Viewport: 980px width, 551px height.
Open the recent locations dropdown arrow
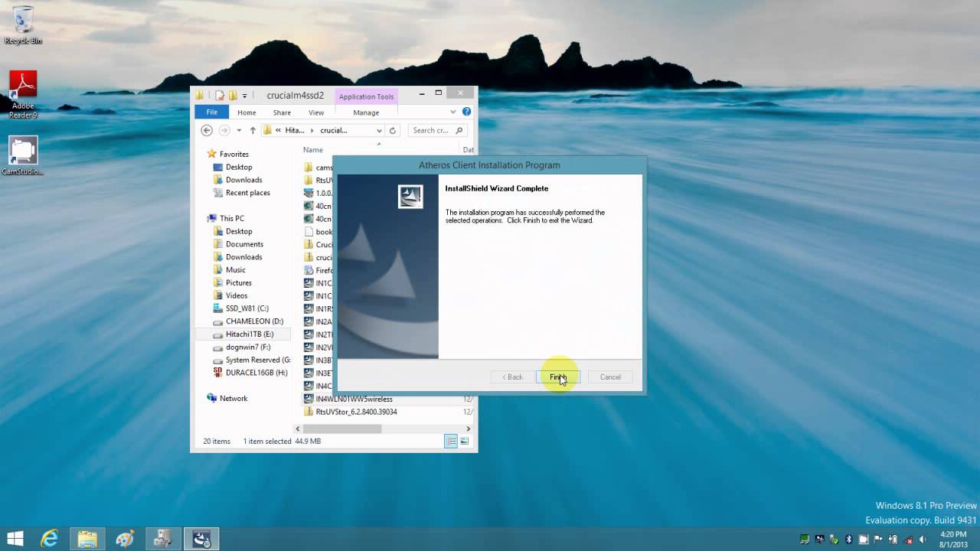coord(239,130)
